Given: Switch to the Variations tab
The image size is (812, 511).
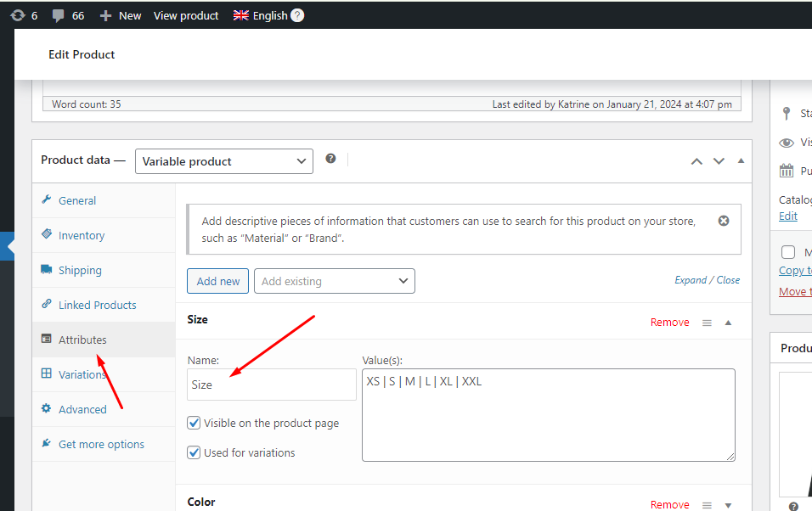Looking at the screenshot, I should pos(82,374).
